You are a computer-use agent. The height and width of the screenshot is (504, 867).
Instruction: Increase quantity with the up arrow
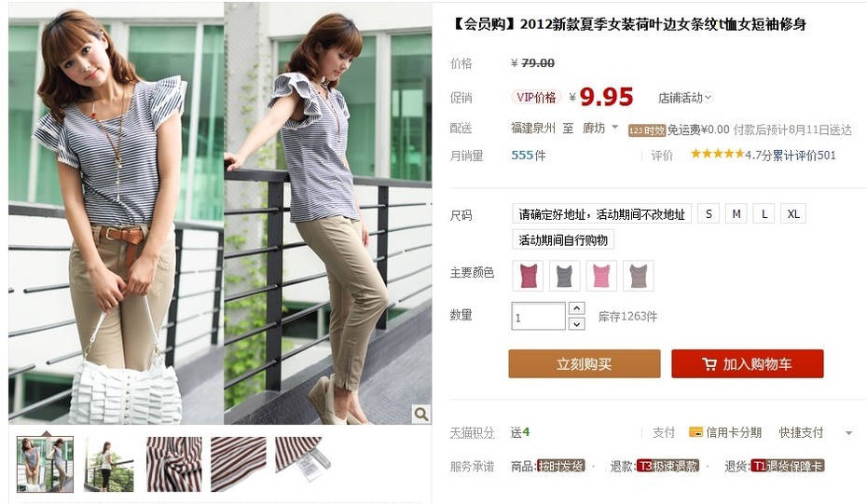coord(577,308)
